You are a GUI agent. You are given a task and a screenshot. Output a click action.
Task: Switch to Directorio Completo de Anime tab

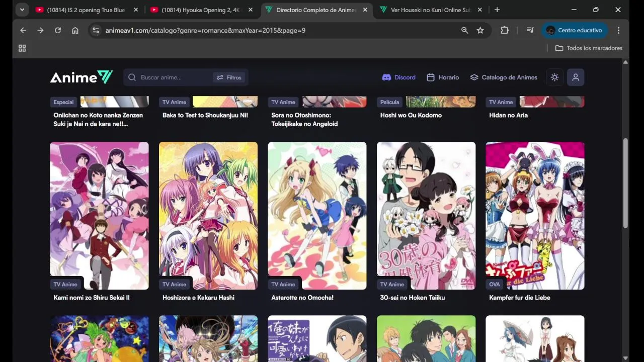317,10
